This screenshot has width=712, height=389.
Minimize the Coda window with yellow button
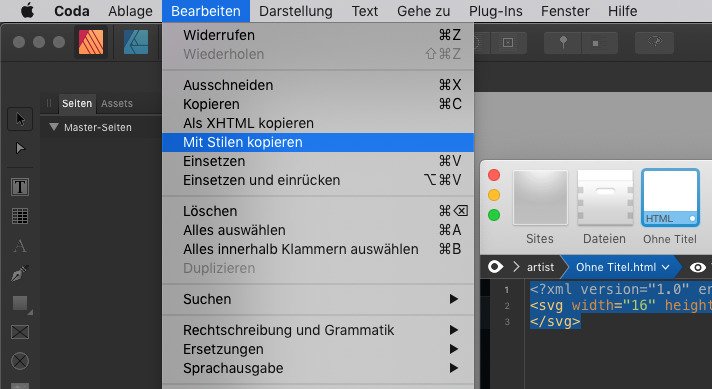pyautogui.click(x=494, y=195)
